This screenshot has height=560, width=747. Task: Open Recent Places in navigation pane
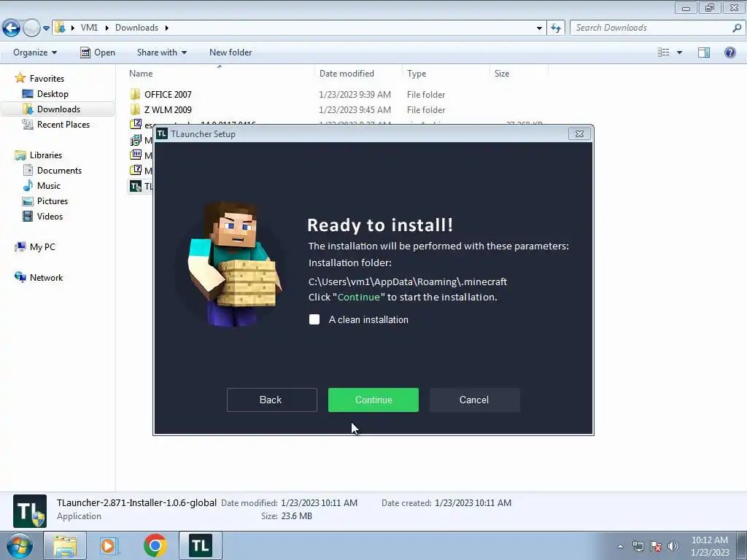pos(63,124)
